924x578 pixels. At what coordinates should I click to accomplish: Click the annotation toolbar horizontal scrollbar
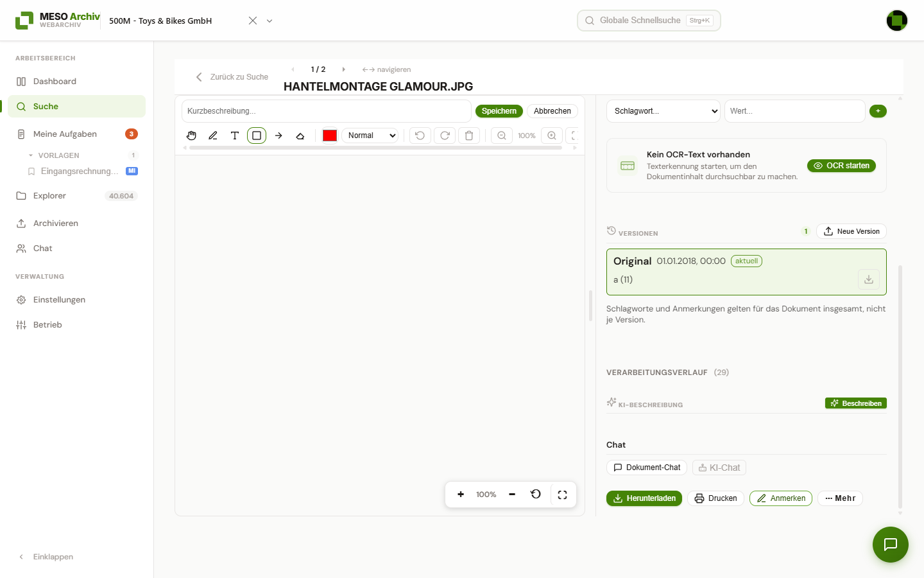(375, 148)
